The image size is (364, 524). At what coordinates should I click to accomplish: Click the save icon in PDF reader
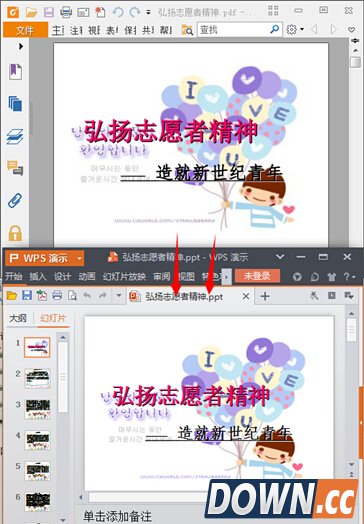[x=49, y=12]
